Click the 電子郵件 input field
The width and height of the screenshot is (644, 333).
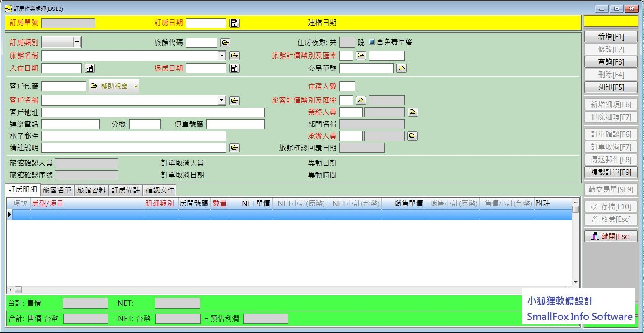point(134,136)
